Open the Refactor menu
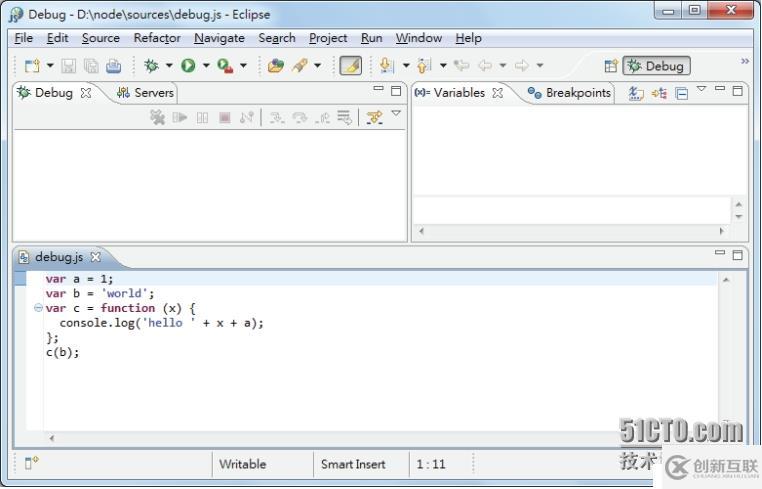 [157, 38]
